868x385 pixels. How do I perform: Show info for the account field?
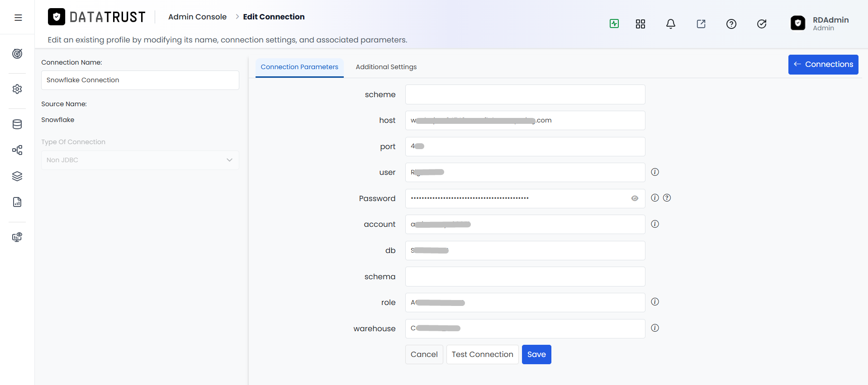655,224
